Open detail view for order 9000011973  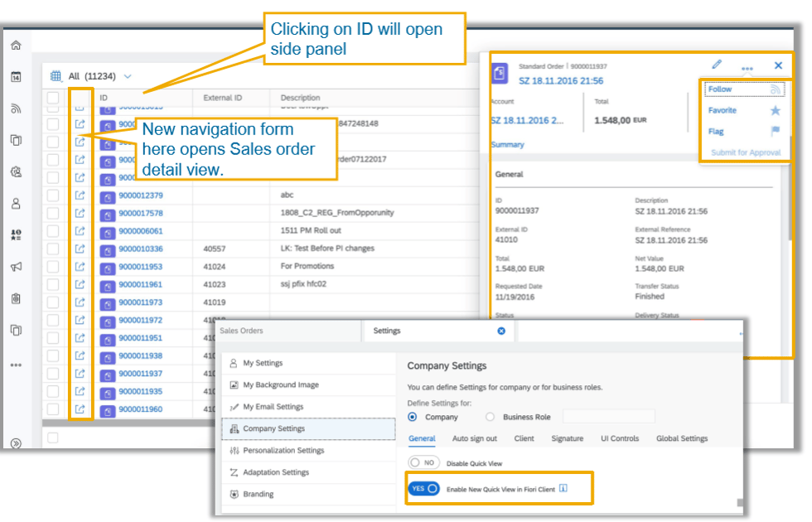click(80, 302)
